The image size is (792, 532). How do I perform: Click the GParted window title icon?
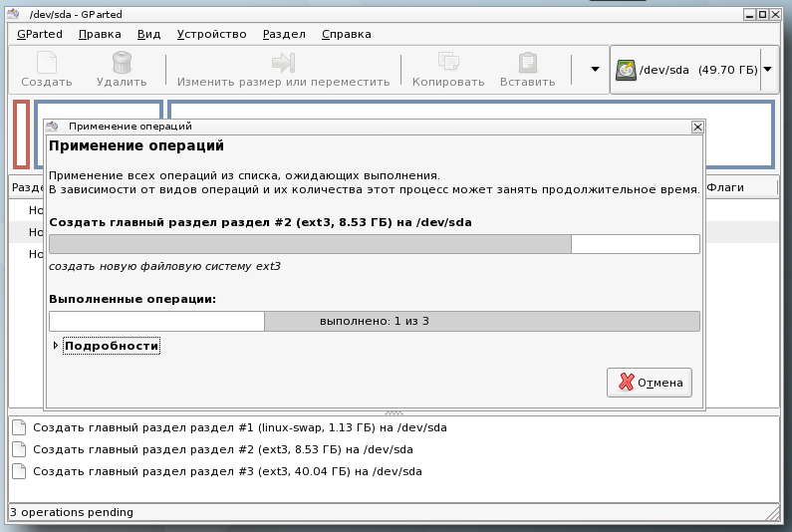pos(13,14)
